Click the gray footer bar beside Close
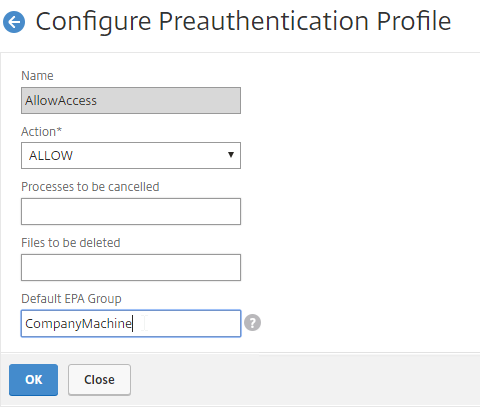Viewport: 480px width, 407px height. click(x=305, y=380)
